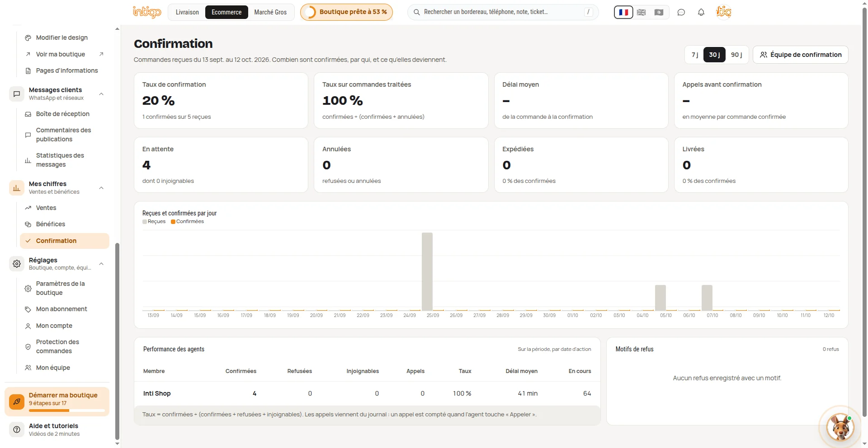868x448 pixels.
Task: Open the notifications bell
Action: coord(701,12)
